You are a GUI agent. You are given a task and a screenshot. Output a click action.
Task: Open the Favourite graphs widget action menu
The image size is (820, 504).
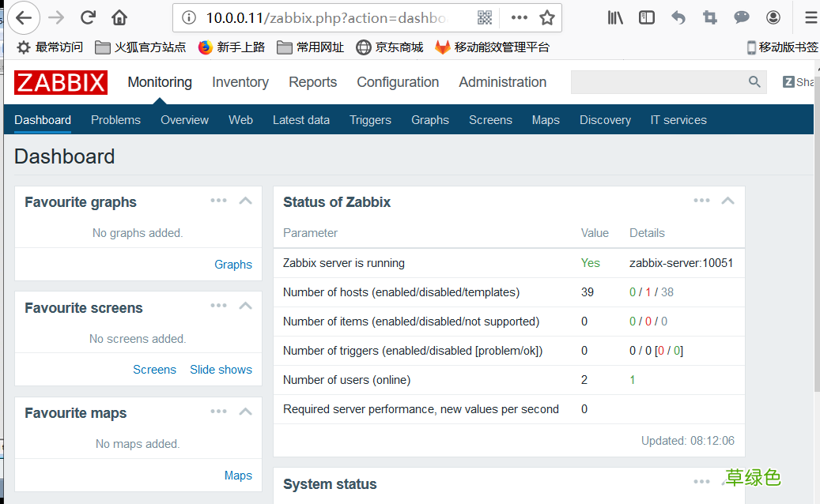218,201
